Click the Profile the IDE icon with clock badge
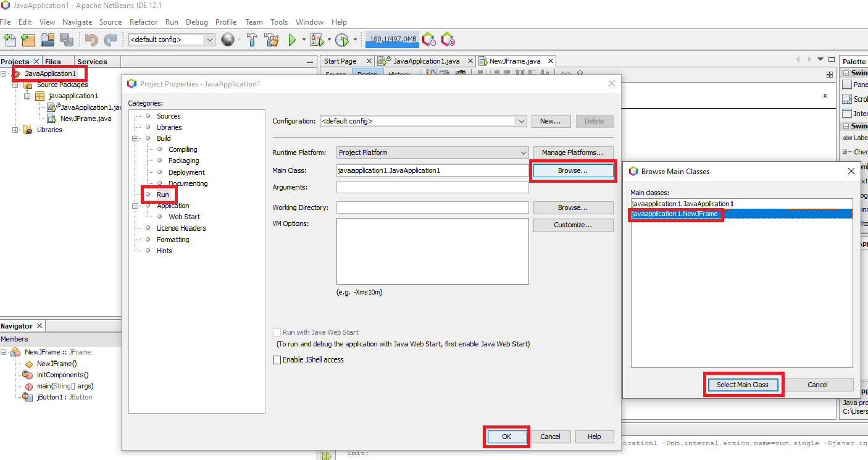 click(x=429, y=40)
